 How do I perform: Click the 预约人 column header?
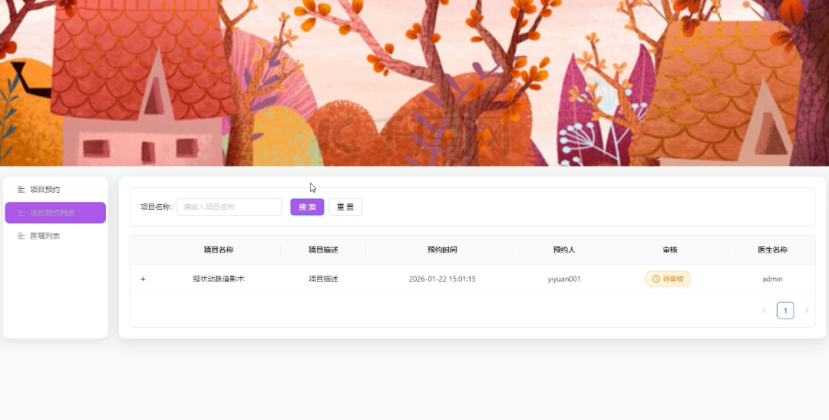click(564, 250)
